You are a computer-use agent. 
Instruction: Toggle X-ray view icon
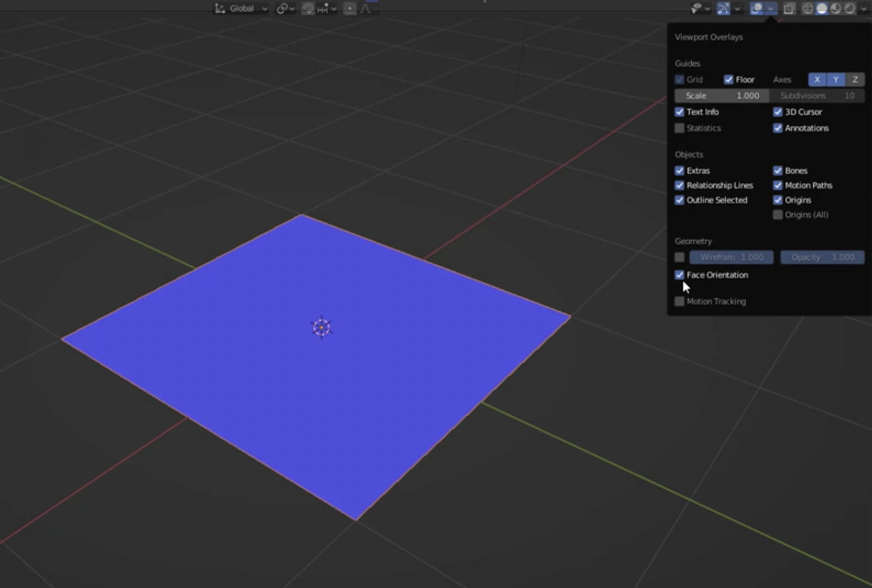789,8
